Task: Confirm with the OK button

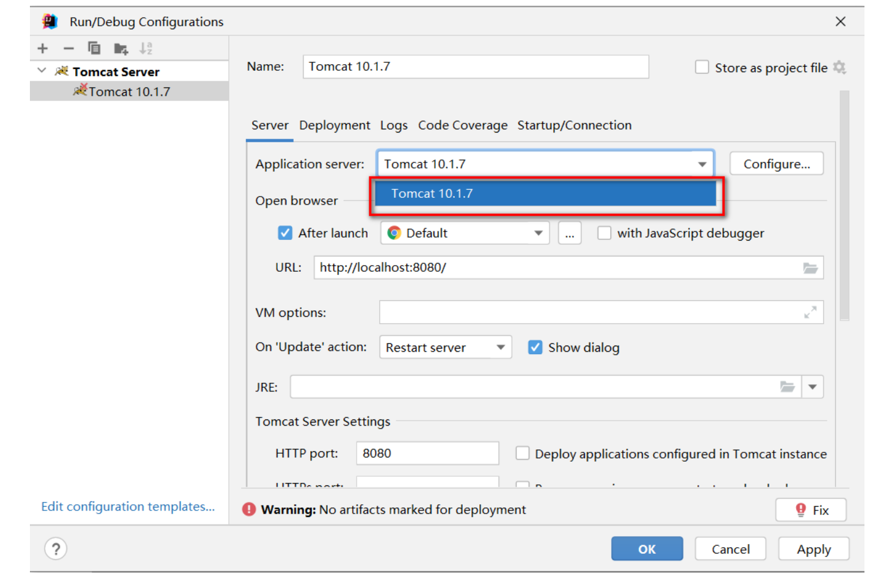Action: pyautogui.click(x=647, y=549)
